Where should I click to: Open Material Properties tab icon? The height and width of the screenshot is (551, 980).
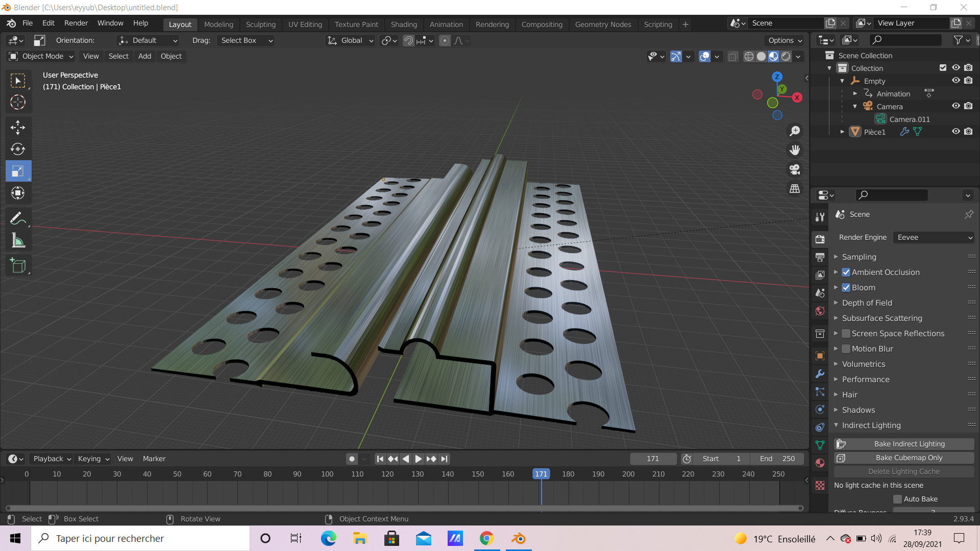[820, 463]
